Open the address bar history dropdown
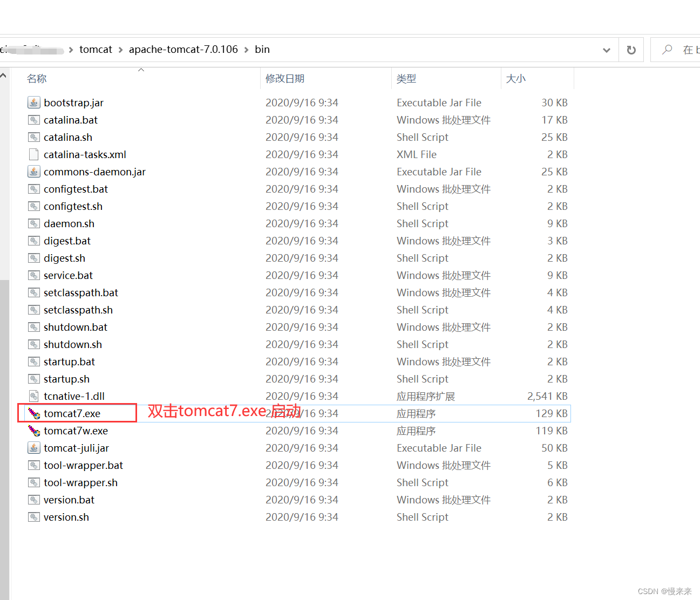This screenshot has height=600, width=700. 606,50
